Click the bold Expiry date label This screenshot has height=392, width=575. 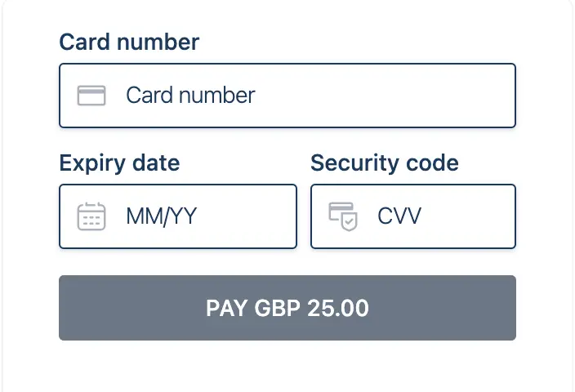[x=119, y=163]
